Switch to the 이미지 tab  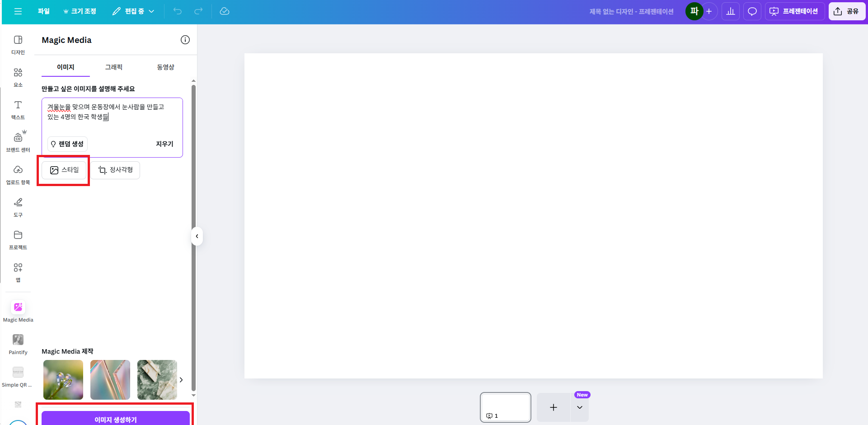pyautogui.click(x=66, y=67)
